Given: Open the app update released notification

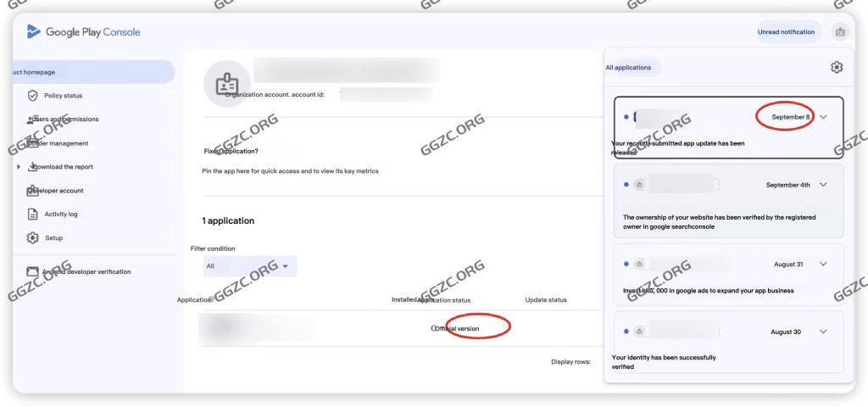Looking at the screenshot, I should point(728,127).
